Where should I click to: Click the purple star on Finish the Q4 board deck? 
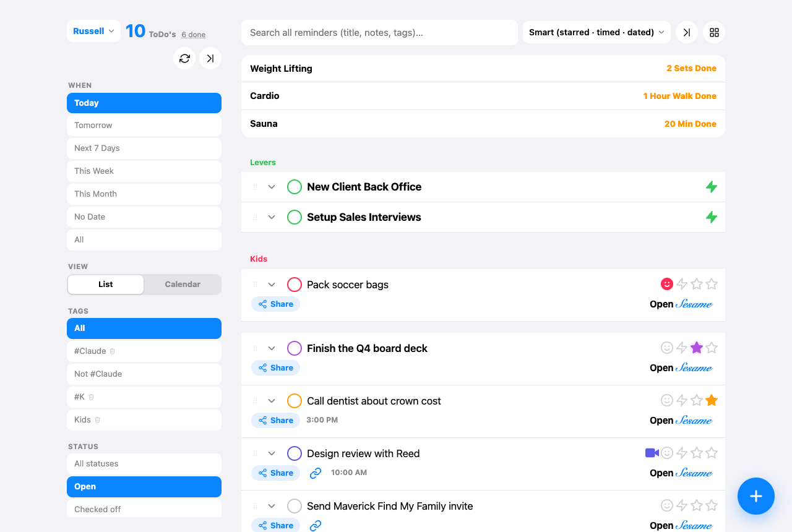click(x=697, y=348)
